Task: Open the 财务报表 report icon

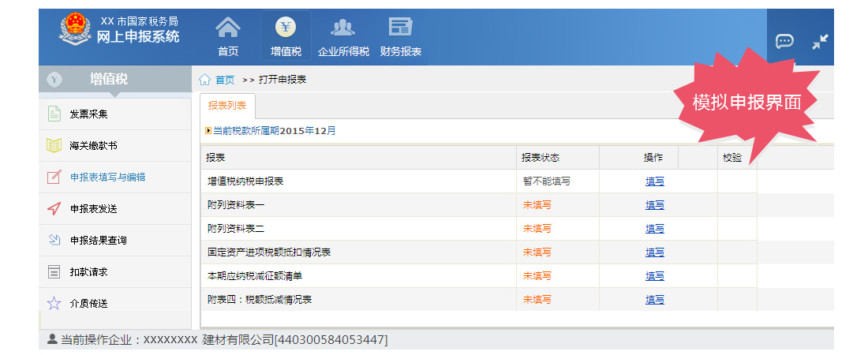Action: [400, 28]
